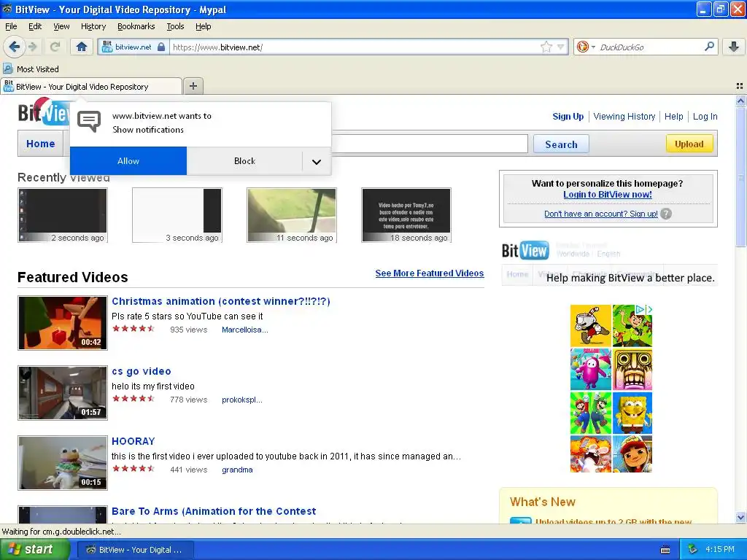Image resolution: width=747 pixels, height=560 pixels.
Task: Click the Forward navigation arrow
Action: tap(32, 47)
